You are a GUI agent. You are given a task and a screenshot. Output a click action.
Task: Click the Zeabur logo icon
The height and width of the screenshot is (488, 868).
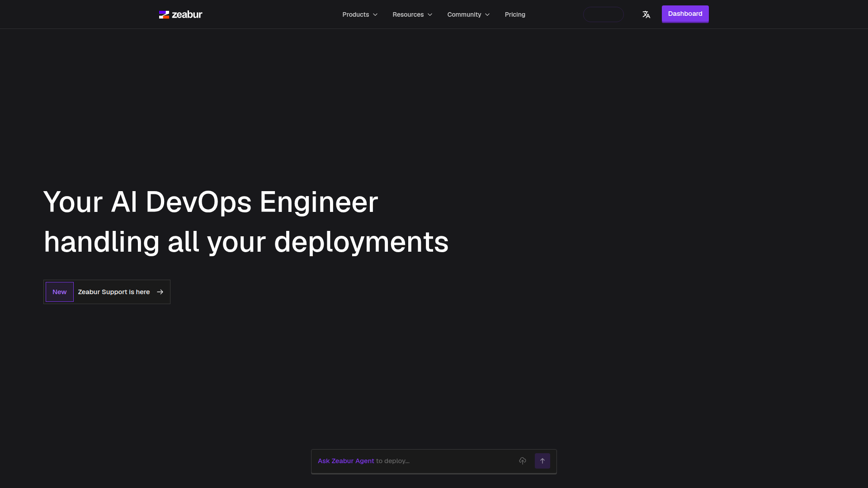(164, 14)
